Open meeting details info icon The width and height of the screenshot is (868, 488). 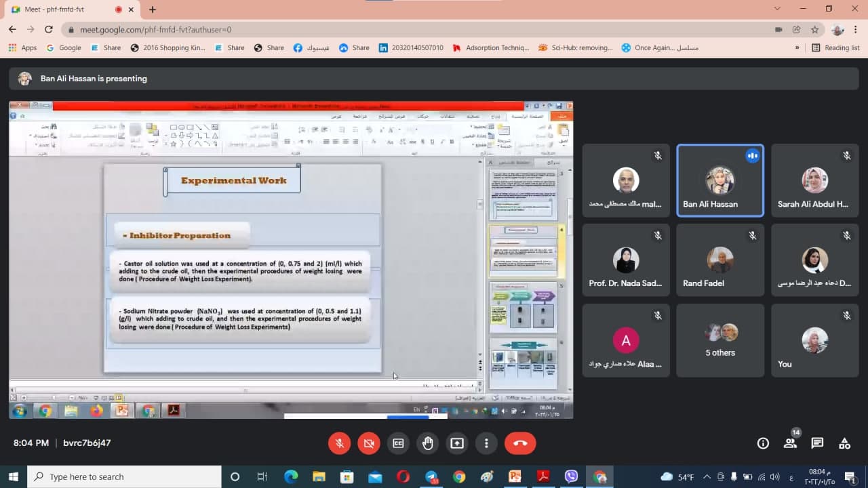(x=763, y=443)
